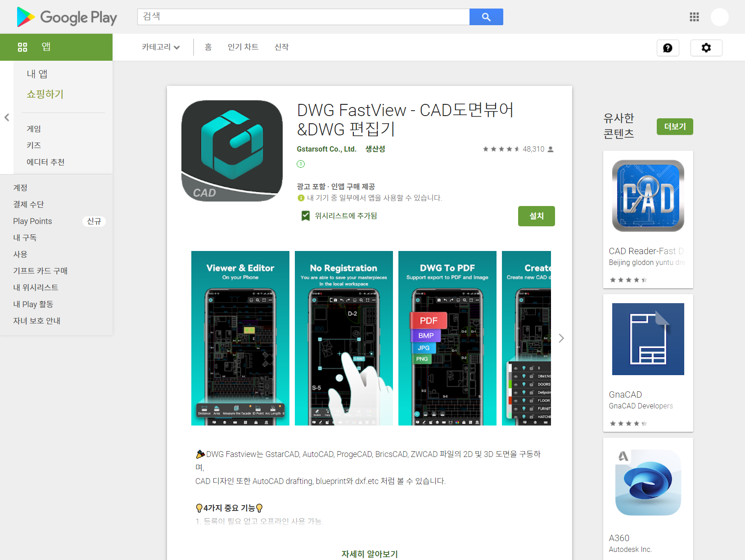Select 내 앱 in the sidebar

pos(37,74)
